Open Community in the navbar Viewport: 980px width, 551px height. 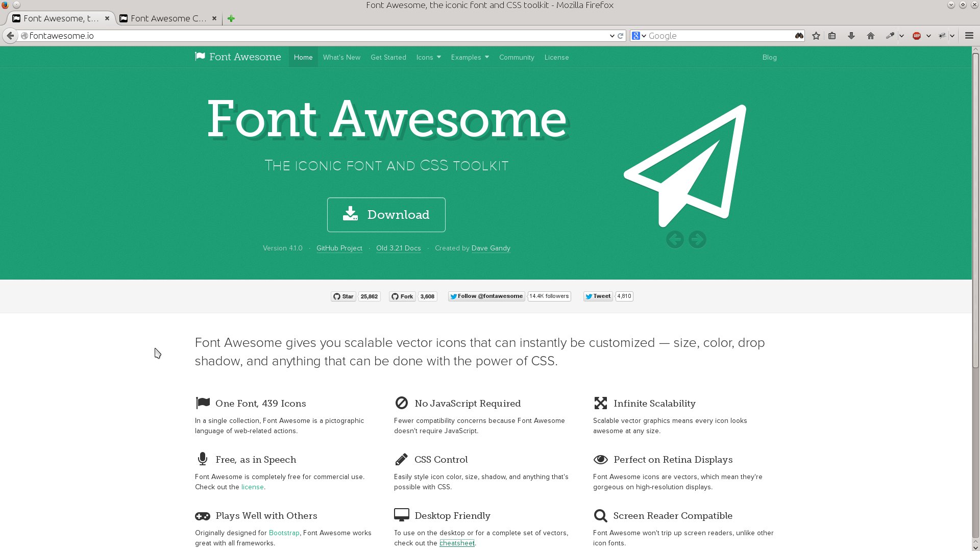517,57
